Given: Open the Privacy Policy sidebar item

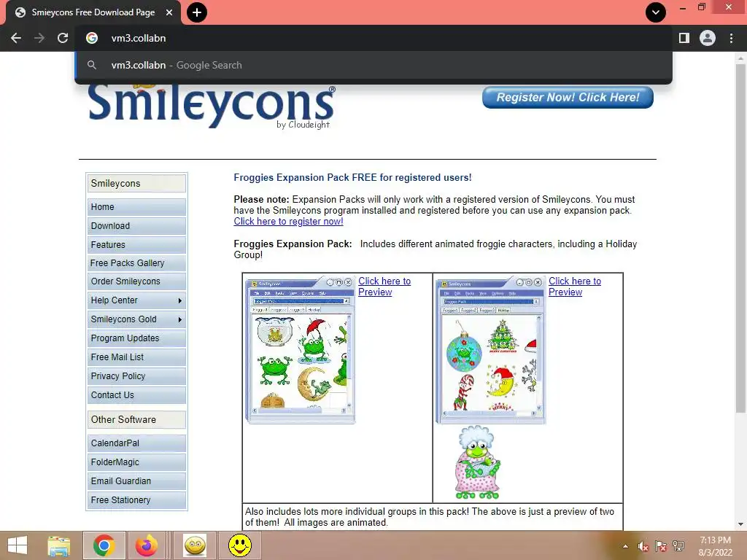Looking at the screenshot, I should [136, 376].
